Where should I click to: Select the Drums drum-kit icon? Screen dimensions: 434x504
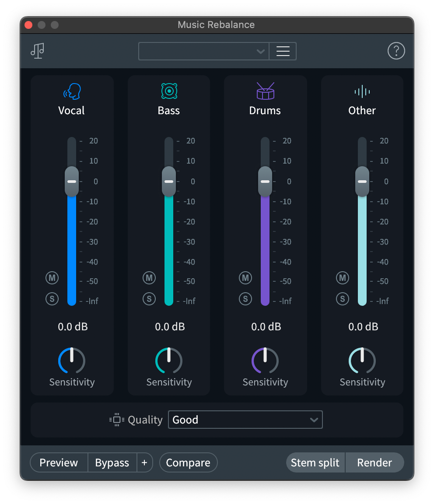coord(265,91)
